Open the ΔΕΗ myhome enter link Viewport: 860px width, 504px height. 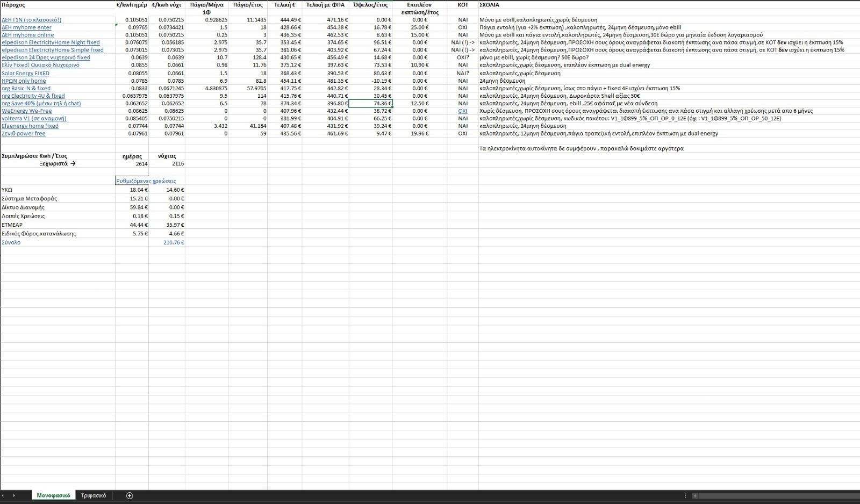click(26, 27)
